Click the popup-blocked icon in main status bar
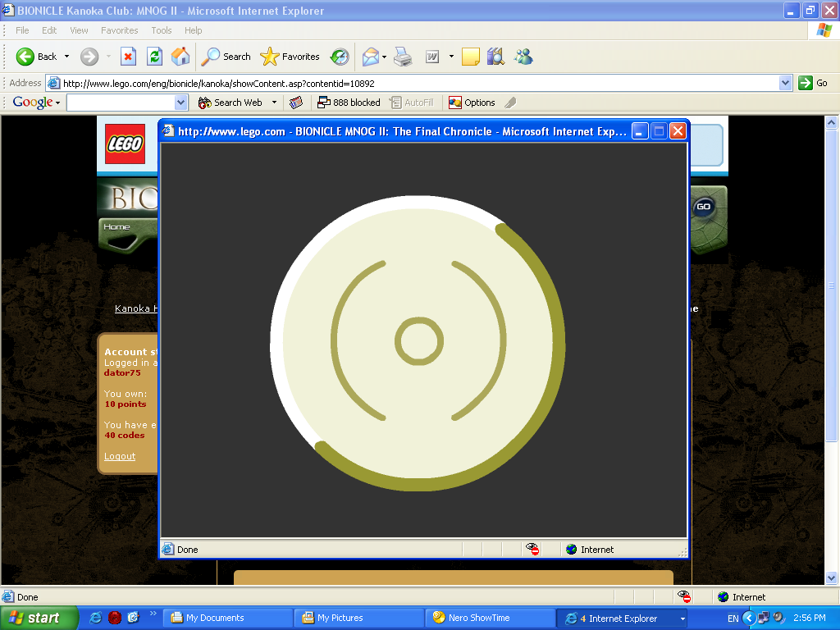This screenshot has height=630, width=840. coord(684,596)
